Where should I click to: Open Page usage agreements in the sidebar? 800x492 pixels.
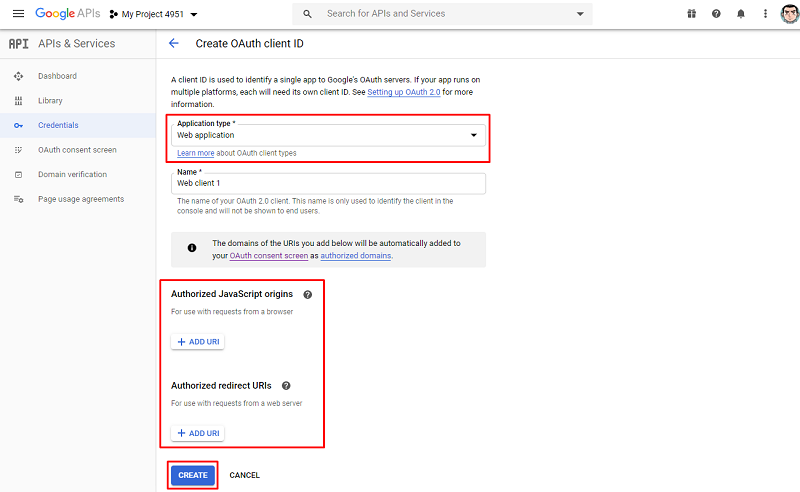81,199
